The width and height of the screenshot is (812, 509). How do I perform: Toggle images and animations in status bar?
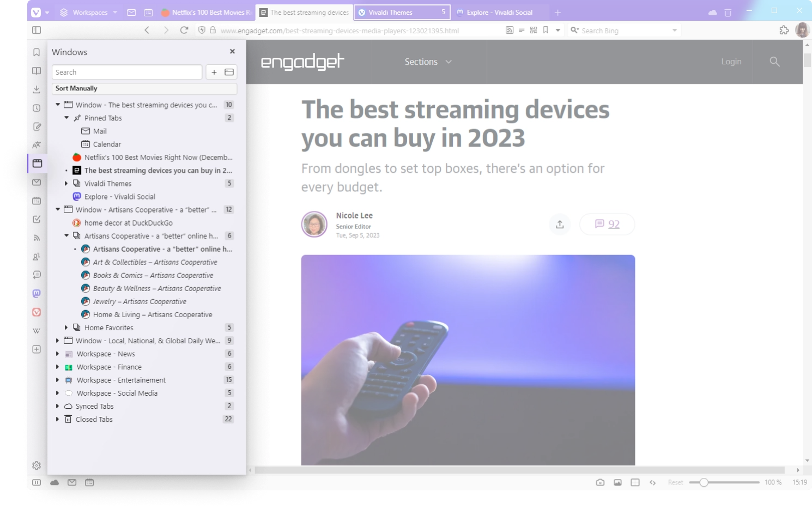coord(617,482)
